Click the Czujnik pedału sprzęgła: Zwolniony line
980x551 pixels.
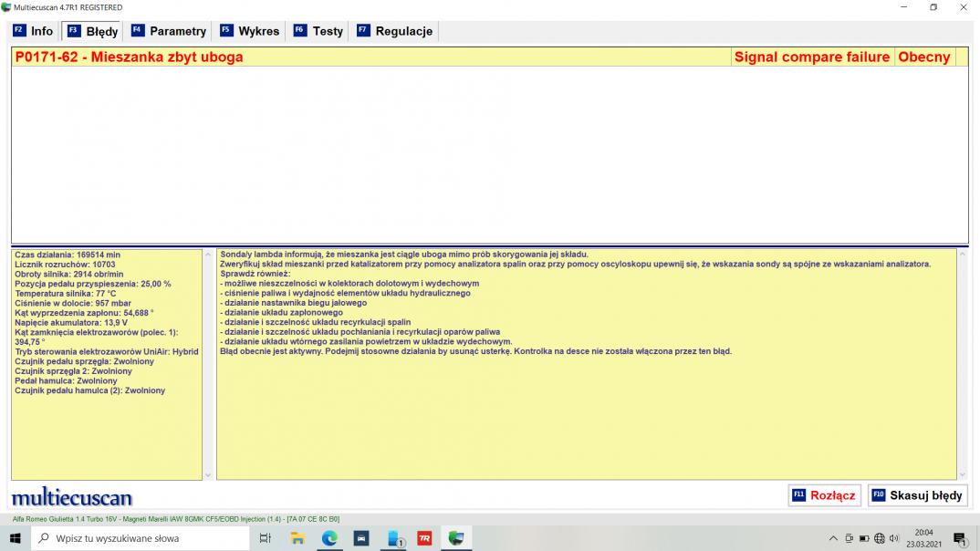(x=84, y=361)
